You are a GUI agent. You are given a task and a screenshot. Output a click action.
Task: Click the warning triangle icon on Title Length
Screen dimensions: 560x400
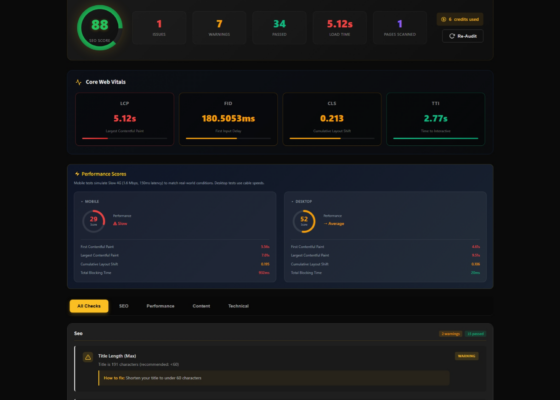pos(88,357)
